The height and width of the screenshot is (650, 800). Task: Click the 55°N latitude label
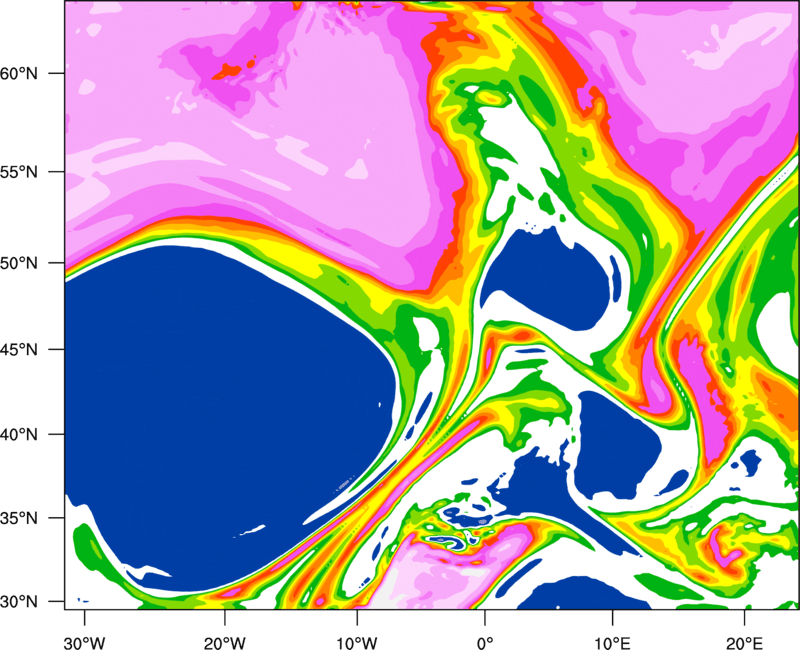(x=19, y=172)
